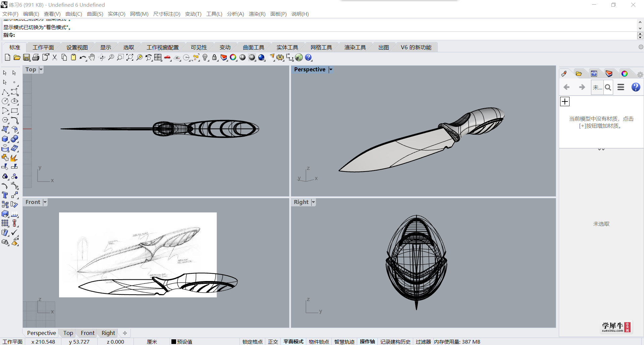Open materials panel hamburger menu
The width and height of the screenshot is (644, 345).
(621, 87)
